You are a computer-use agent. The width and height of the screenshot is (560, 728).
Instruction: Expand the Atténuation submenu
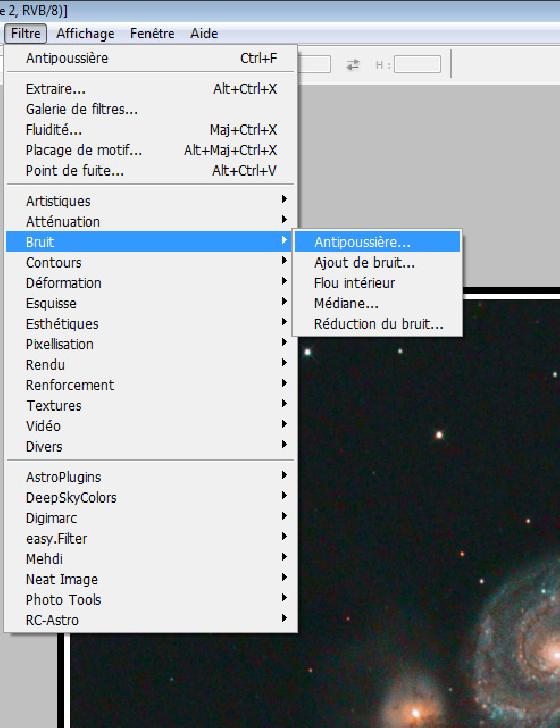tap(151, 221)
